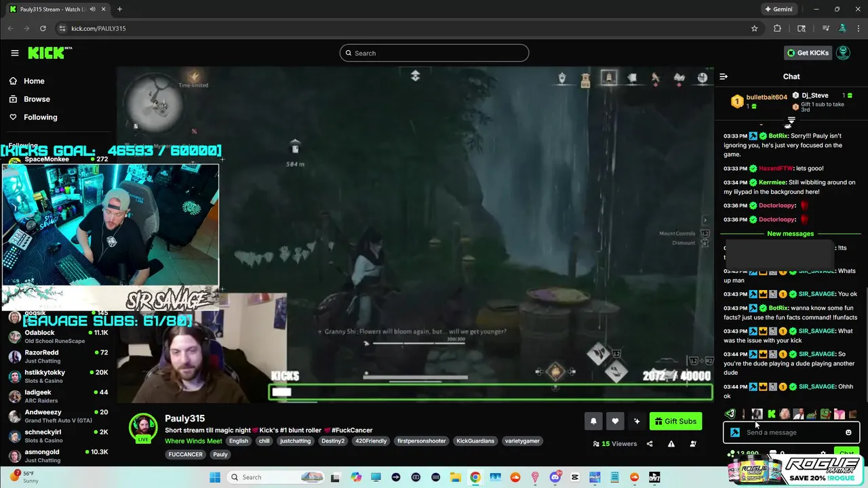Open Browse in sidebar
Image resolution: width=868 pixels, height=488 pixels.
pos(37,99)
